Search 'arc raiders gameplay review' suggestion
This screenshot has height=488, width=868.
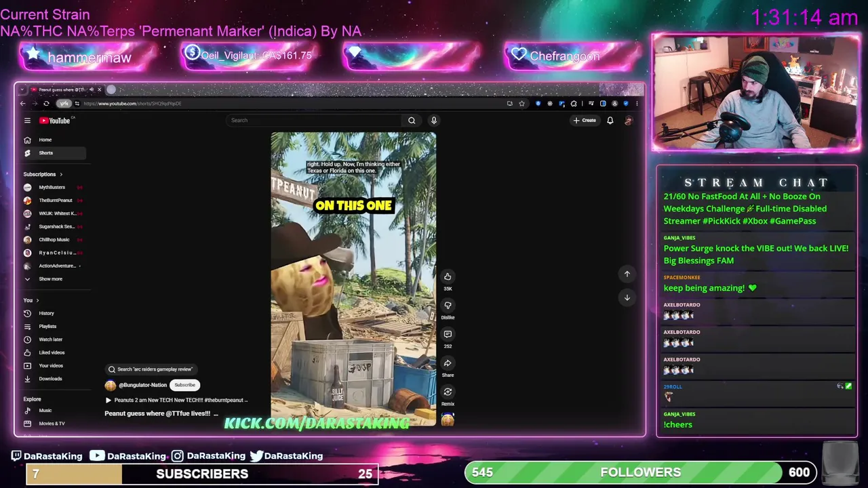pyautogui.click(x=151, y=369)
